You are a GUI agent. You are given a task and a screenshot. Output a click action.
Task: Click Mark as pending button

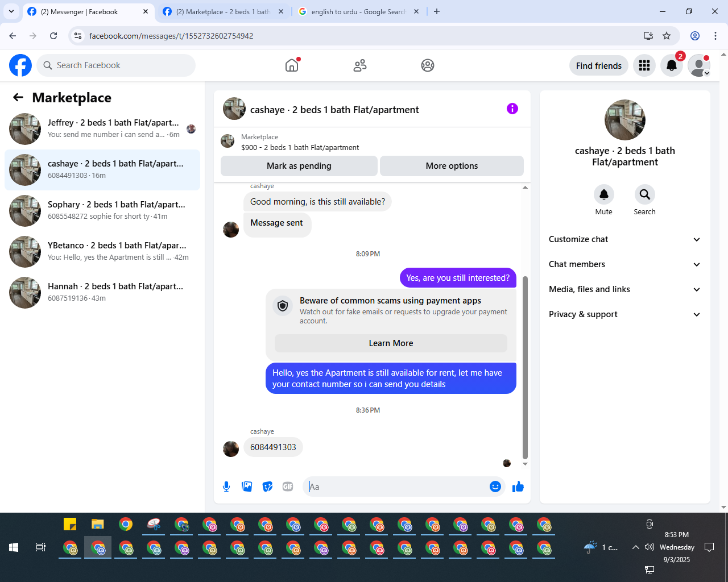tap(299, 166)
